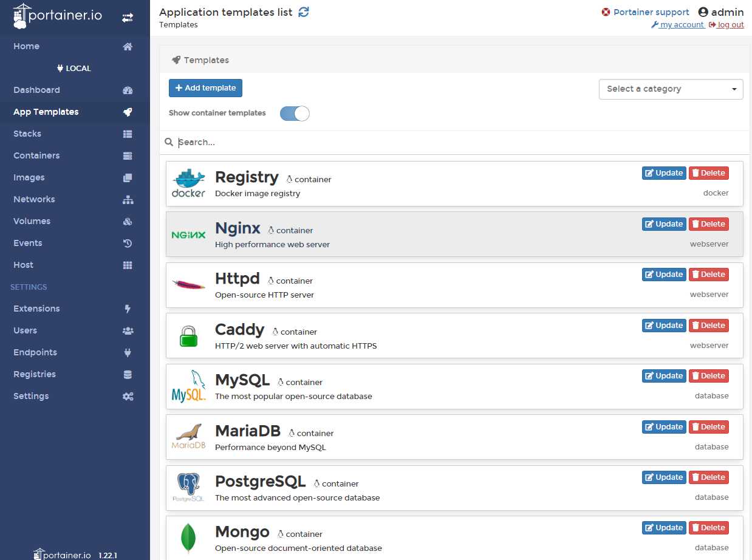Click the log out link

(x=726, y=25)
